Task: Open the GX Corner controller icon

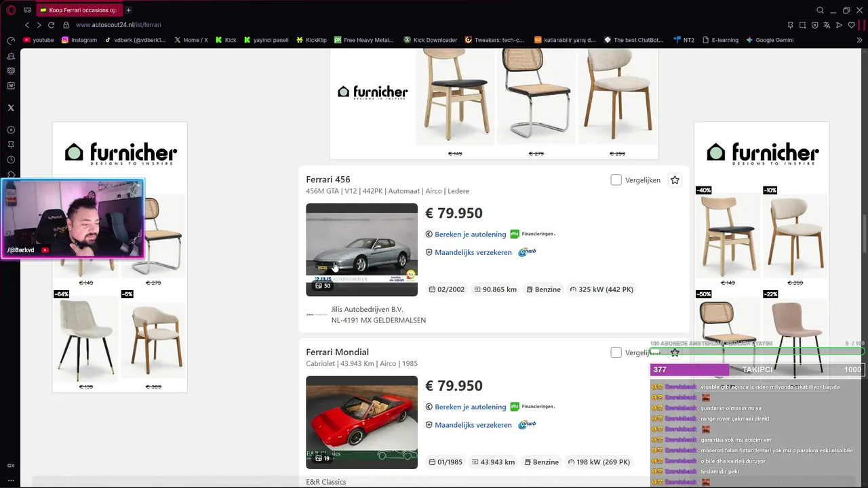Action: pyautogui.click(x=27, y=10)
